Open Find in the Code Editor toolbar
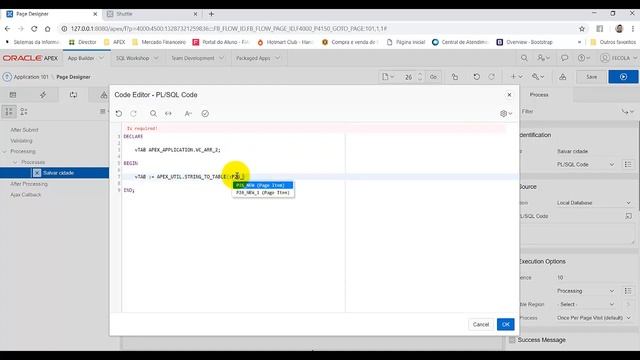This screenshot has width=640, height=360. [x=153, y=113]
